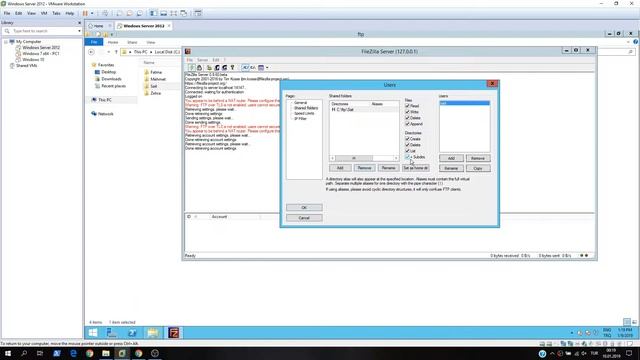640x360 pixels.
Task: Open the VMware power options dropdown arrow
Action: click(92, 13)
